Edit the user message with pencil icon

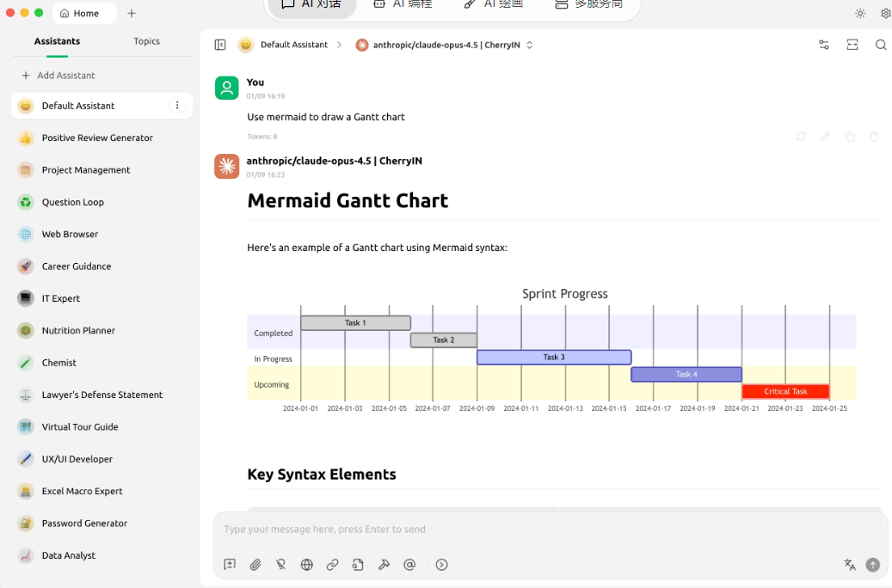coord(825,137)
